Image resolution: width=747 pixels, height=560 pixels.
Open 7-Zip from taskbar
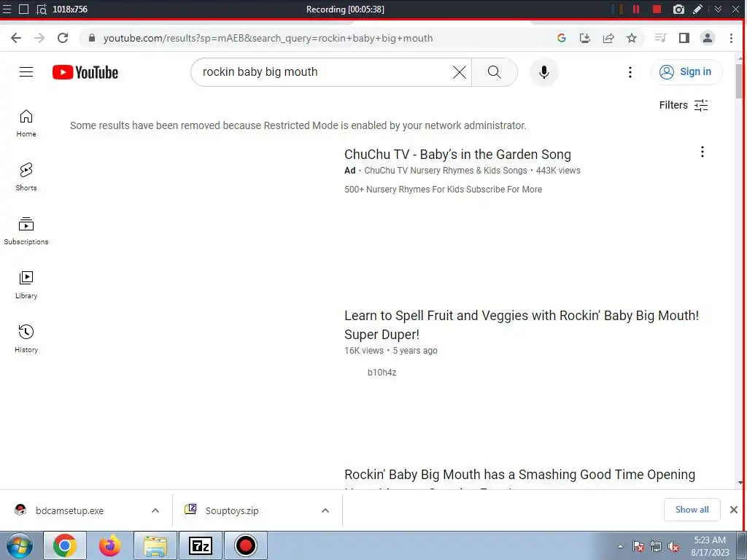[x=201, y=545]
